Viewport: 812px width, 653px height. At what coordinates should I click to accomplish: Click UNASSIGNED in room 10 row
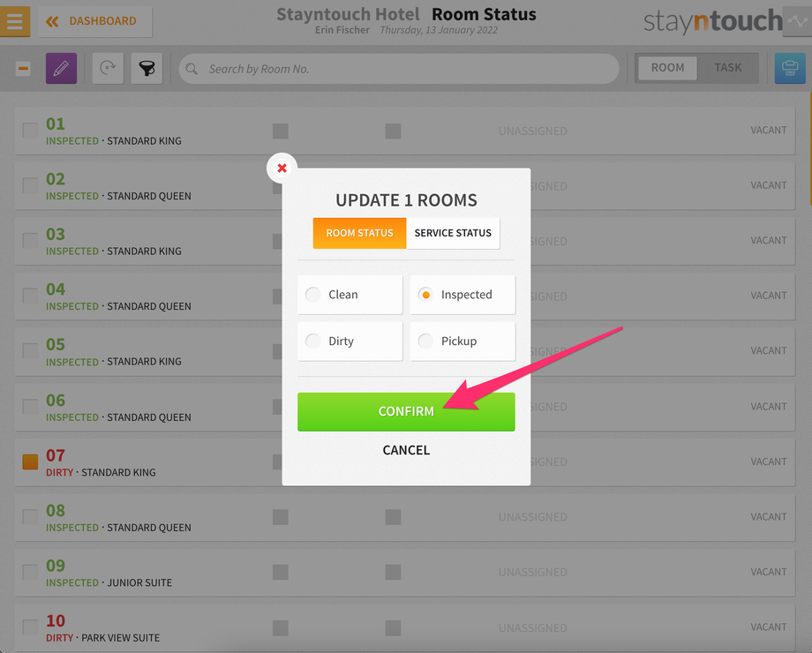(x=532, y=627)
